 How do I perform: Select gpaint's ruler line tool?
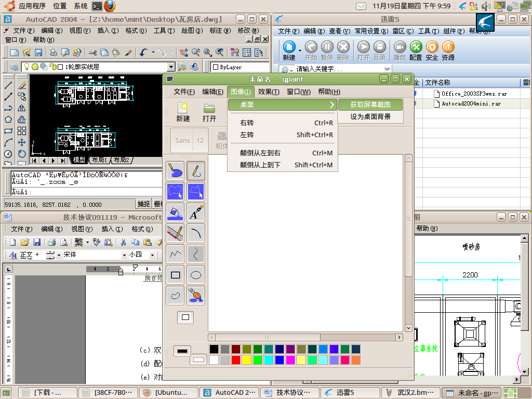[x=176, y=233]
